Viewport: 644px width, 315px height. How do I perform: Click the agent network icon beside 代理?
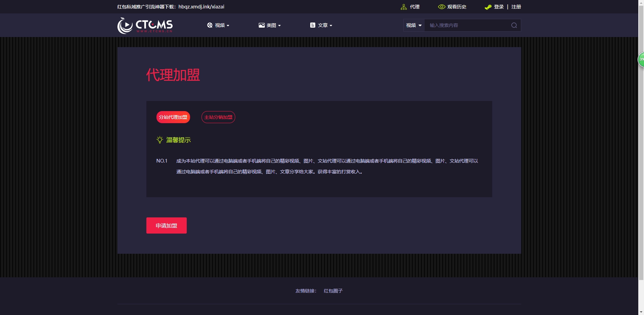pyautogui.click(x=403, y=6)
